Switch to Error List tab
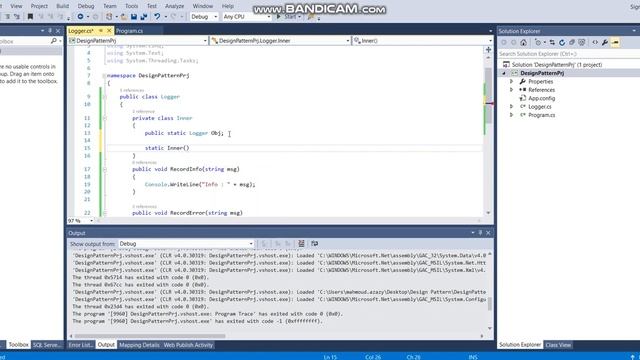Screen dimensions: 640x360 click(80, 345)
